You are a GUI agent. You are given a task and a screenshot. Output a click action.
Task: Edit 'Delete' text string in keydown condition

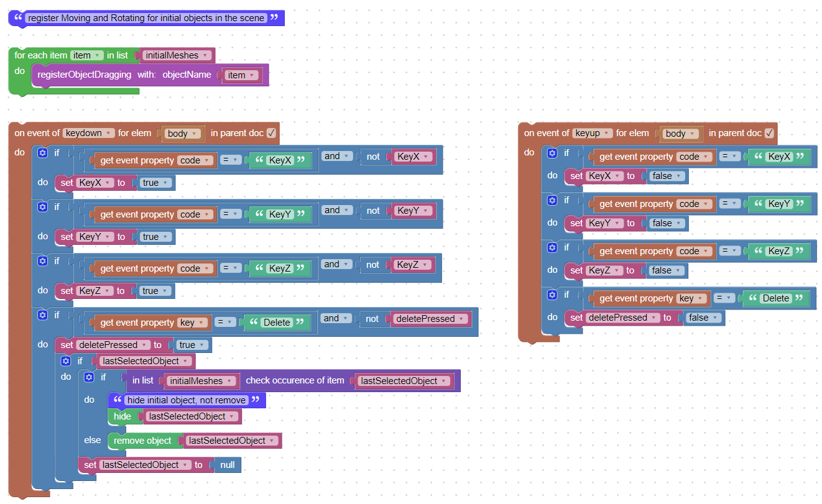pos(277,323)
